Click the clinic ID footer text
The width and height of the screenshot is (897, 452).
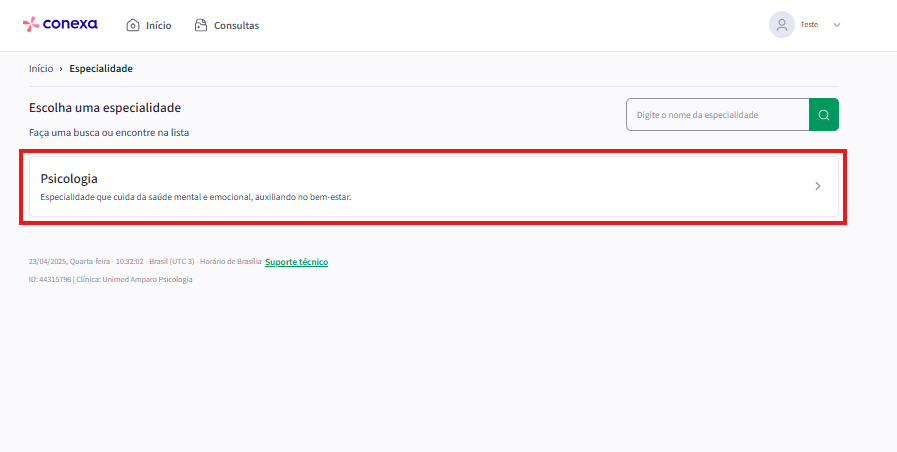110,280
